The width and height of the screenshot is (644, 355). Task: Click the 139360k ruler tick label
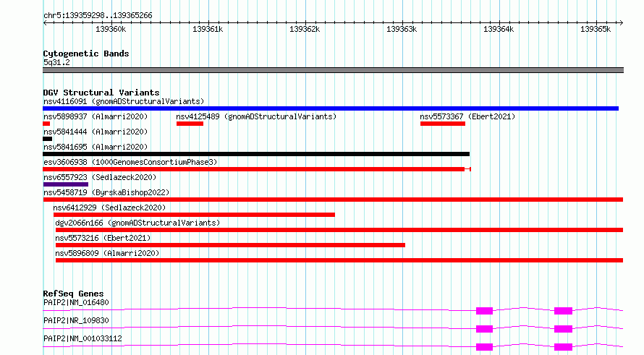click(x=111, y=29)
